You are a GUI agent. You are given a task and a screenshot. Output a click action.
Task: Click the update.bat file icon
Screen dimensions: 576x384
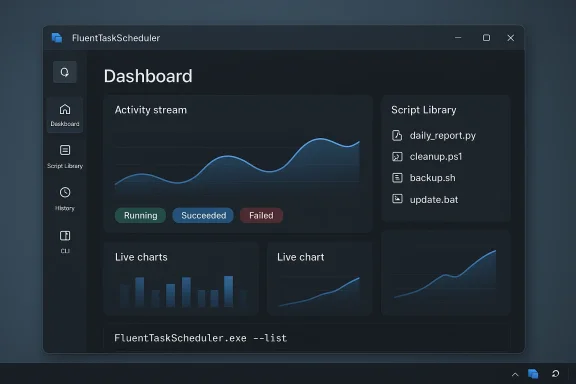point(397,199)
